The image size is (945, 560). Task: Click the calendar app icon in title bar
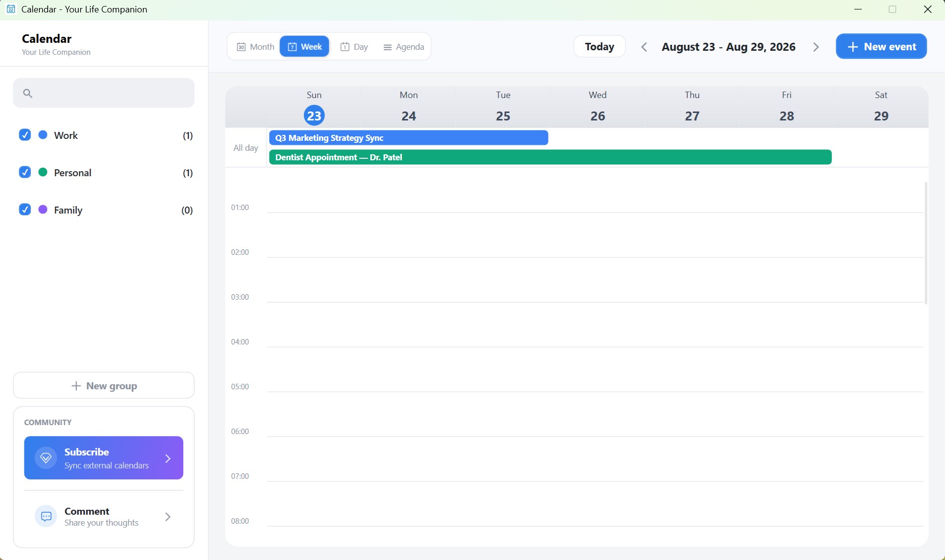point(10,9)
